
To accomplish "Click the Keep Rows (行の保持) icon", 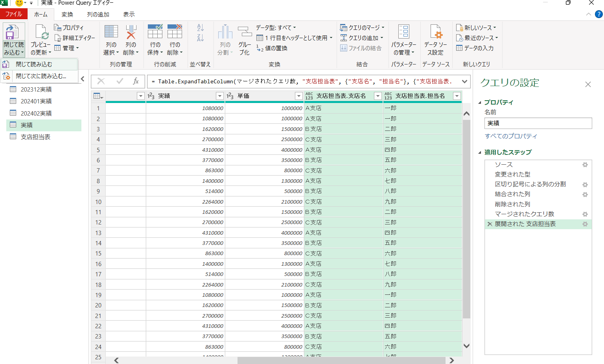I will pos(155,31).
